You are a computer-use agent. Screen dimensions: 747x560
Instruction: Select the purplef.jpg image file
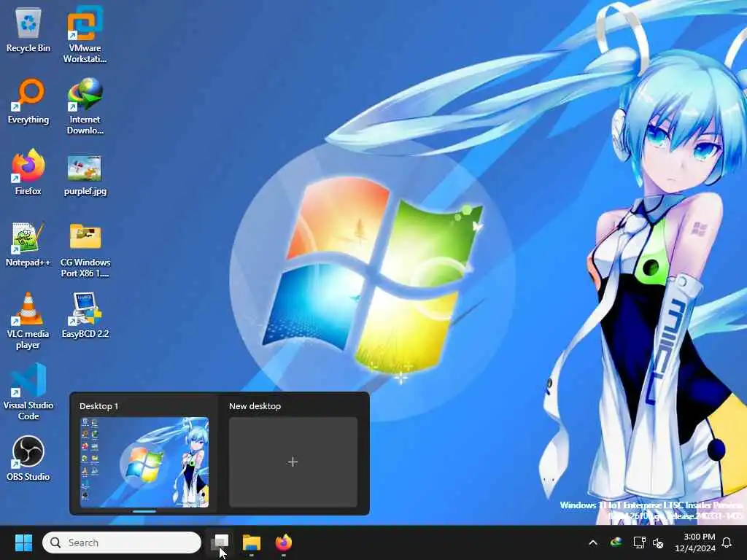[85, 174]
